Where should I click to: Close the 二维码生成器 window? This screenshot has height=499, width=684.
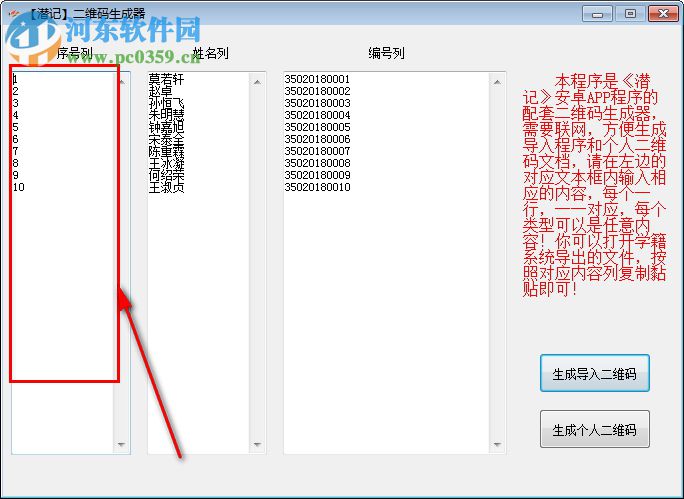tap(663, 14)
